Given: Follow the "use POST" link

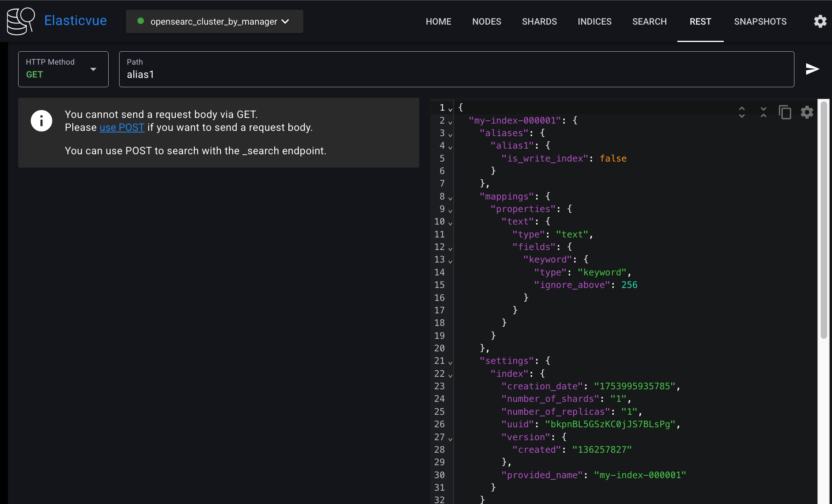Looking at the screenshot, I should coord(122,128).
